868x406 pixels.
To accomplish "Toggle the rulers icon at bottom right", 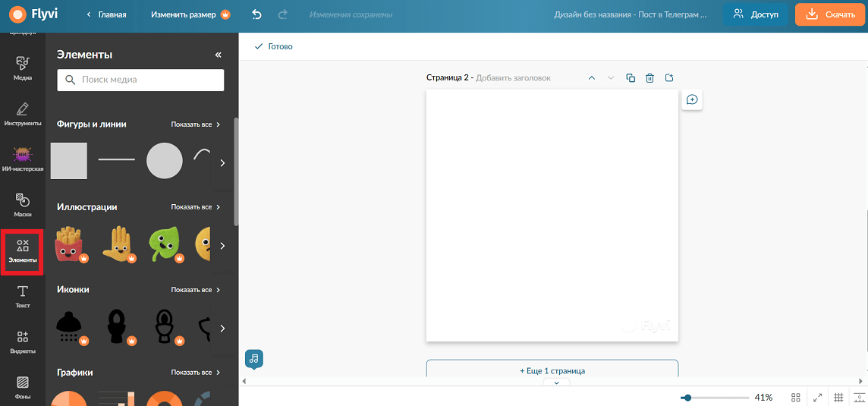I will point(859,397).
